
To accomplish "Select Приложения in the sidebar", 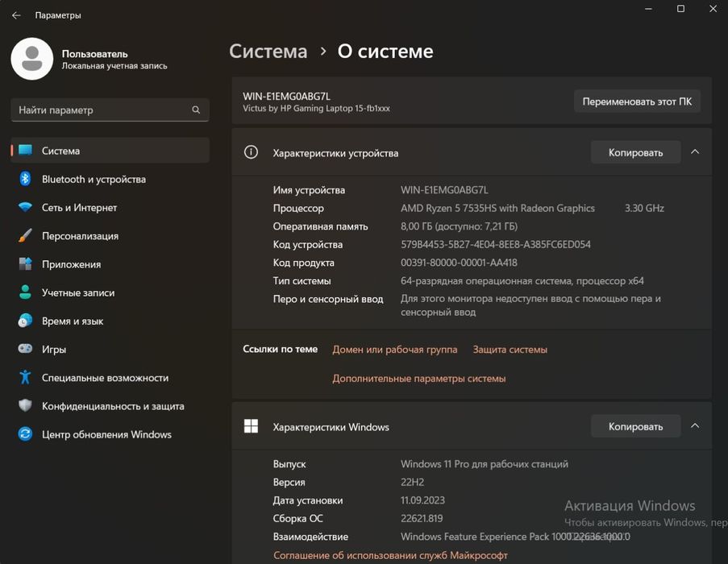I will pos(110,264).
